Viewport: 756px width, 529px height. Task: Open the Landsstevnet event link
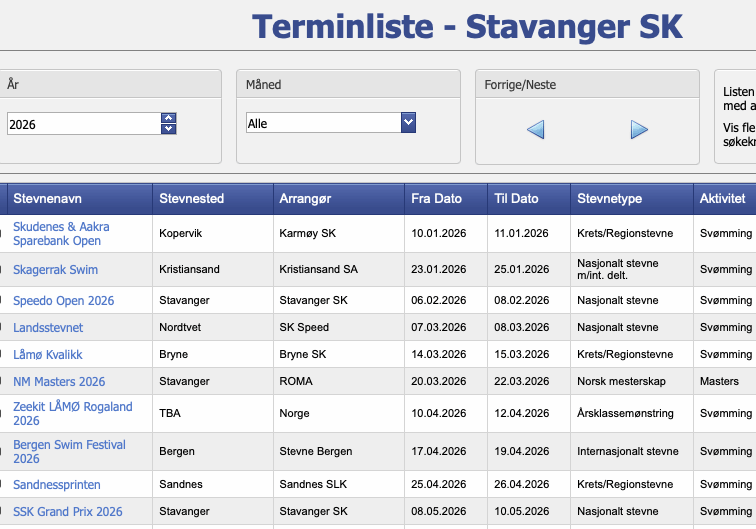tap(48, 328)
